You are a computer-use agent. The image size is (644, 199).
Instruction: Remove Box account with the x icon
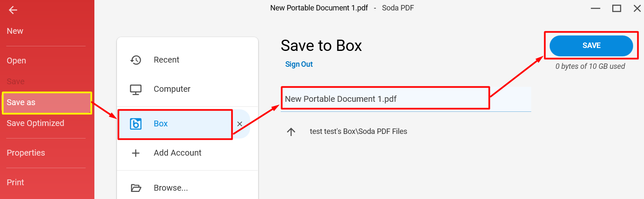pos(240,124)
